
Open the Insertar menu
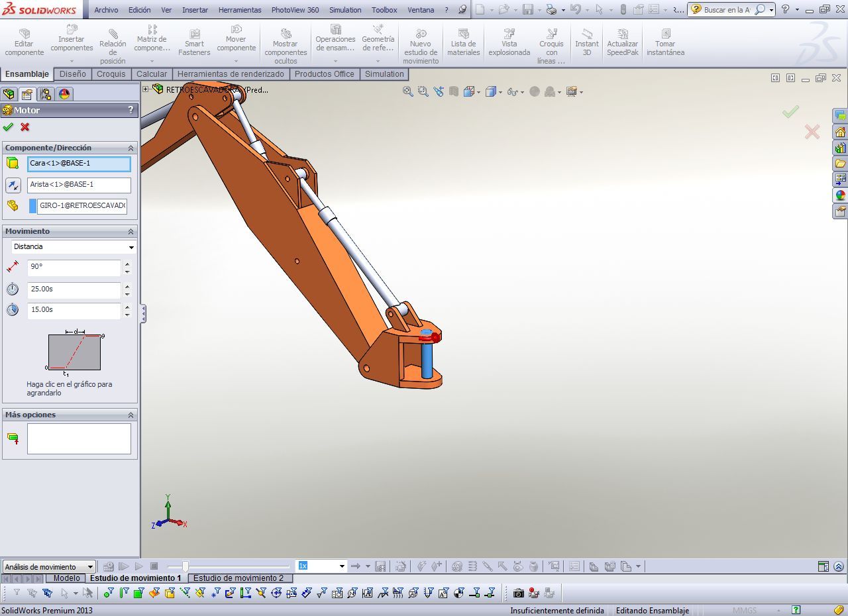coord(195,10)
